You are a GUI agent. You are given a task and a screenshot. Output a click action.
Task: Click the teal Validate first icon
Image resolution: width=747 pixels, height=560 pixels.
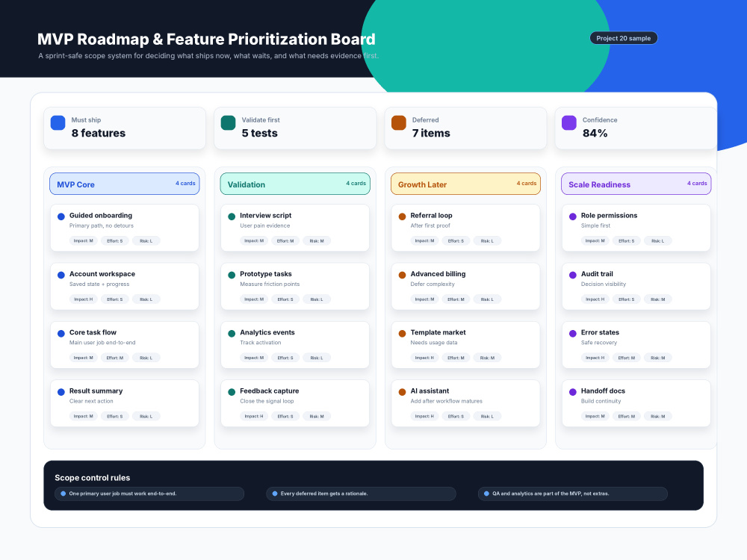click(228, 123)
